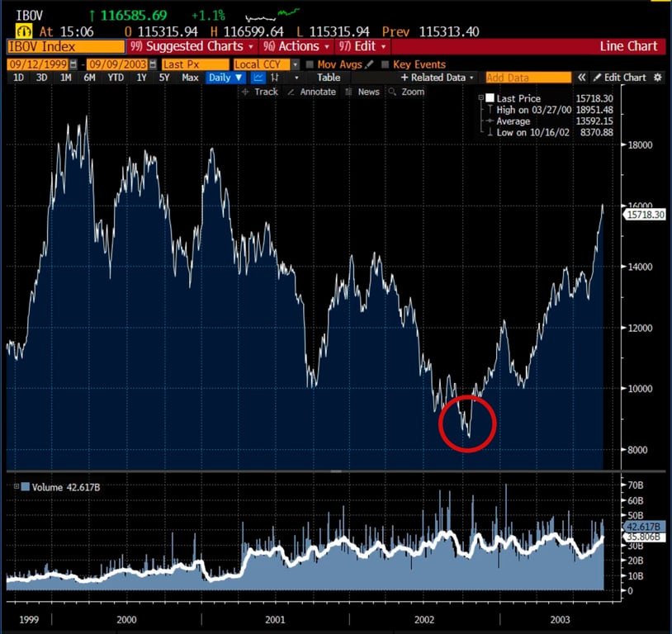672x634 pixels.
Task: Click the legend value "18951.48"
Action: (x=594, y=110)
